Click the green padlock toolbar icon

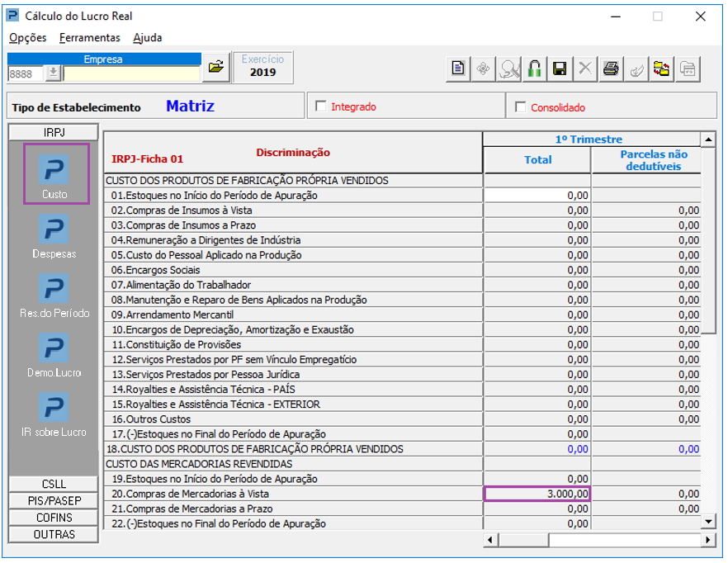534,69
